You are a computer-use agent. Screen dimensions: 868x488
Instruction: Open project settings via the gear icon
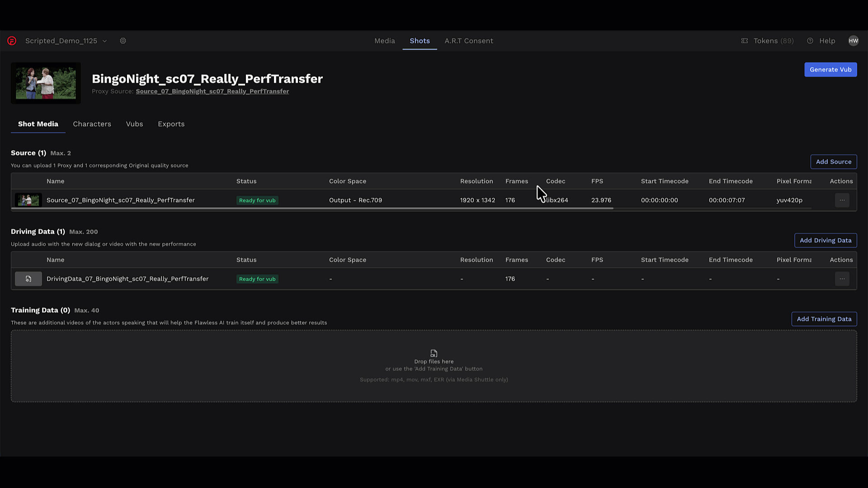coord(123,41)
